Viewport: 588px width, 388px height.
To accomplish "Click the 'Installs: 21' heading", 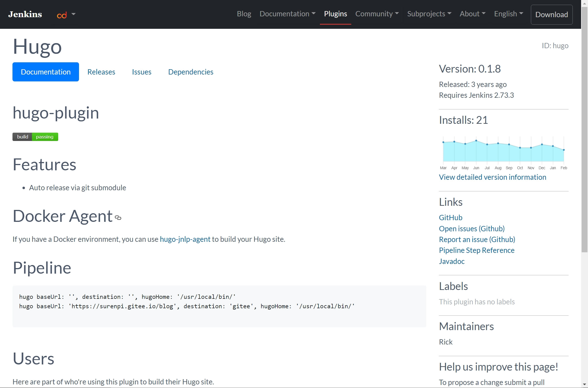I will (x=464, y=120).
